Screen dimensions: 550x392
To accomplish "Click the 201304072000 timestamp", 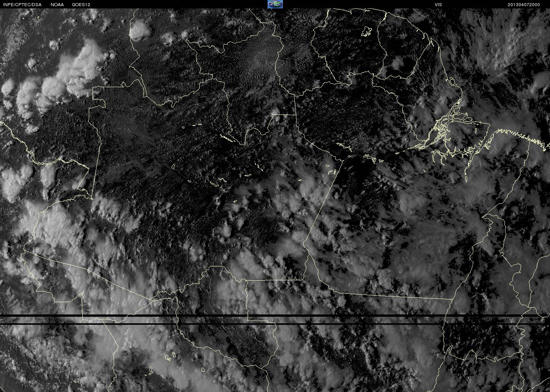I will [523, 5].
